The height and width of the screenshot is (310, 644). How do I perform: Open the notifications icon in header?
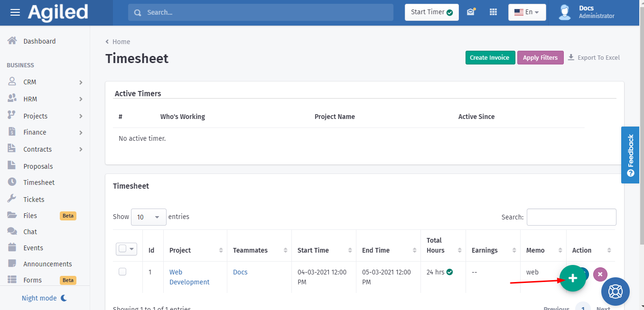[471, 12]
